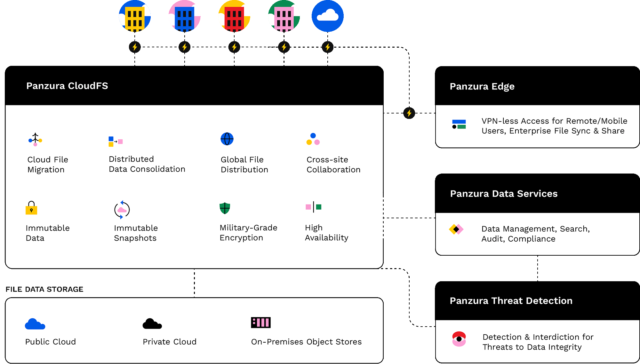Click the Cross-site Collaboration dots icon
Screen dimensions: 640x364
313,139
